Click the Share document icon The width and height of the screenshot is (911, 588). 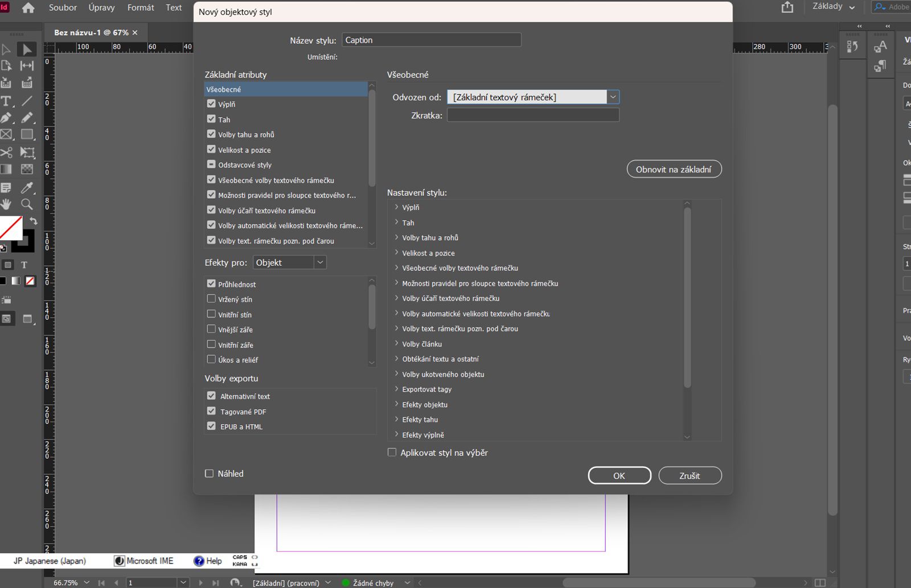click(787, 7)
